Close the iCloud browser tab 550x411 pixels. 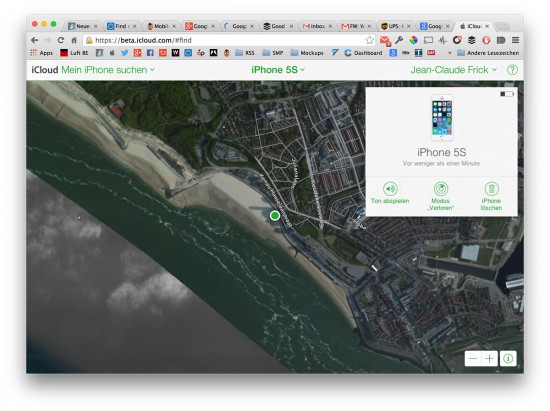487,26
